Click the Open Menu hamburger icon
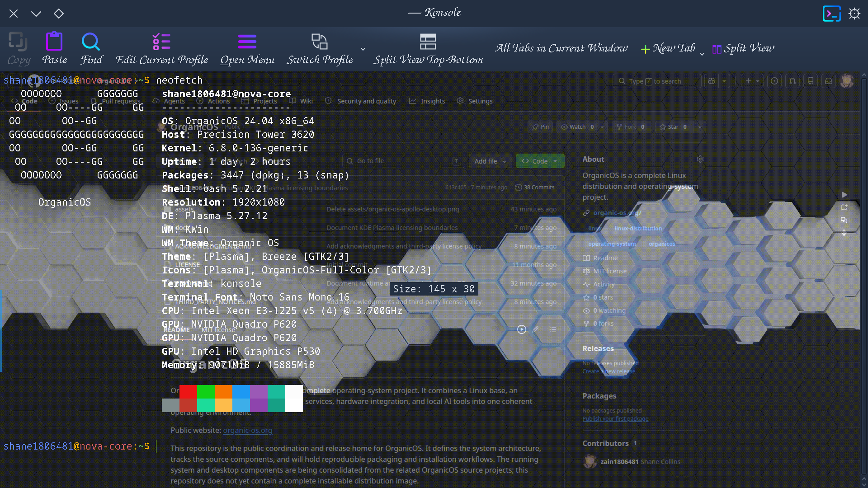This screenshot has height=488, width=868. coord(247,42)
